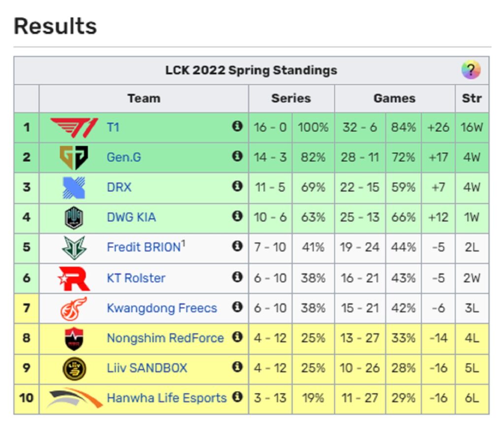Click the T1 team logo

point(74,128)
